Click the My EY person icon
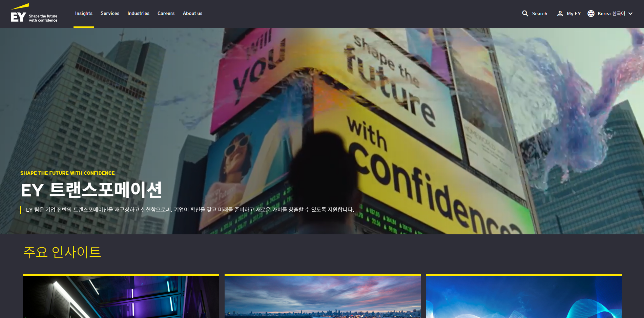This screenshot has height=318, width=644. 560,14
